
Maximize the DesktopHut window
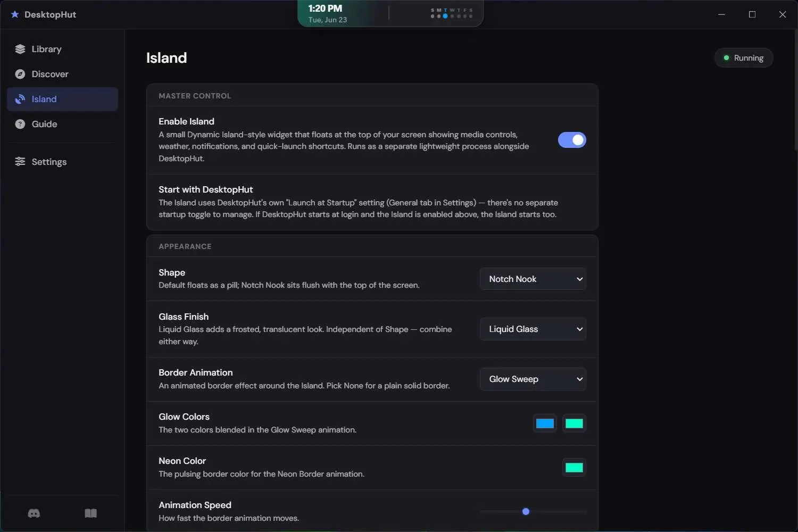(x=752, y=14)
